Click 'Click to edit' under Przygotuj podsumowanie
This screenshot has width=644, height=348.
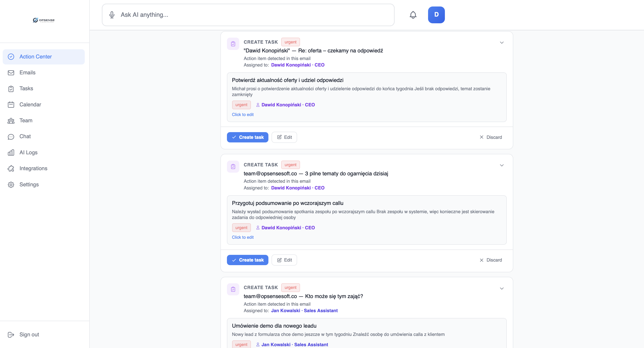pos(242,237)
